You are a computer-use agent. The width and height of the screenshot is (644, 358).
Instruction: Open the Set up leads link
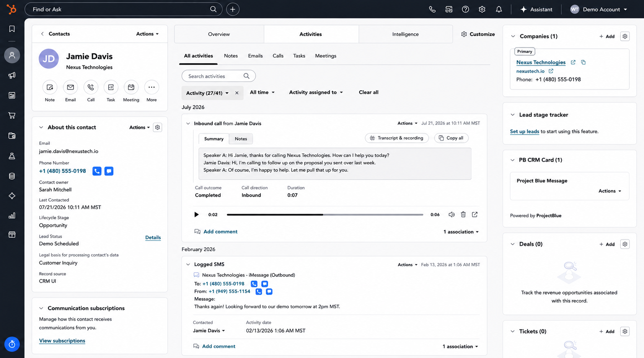pos(525,131)
